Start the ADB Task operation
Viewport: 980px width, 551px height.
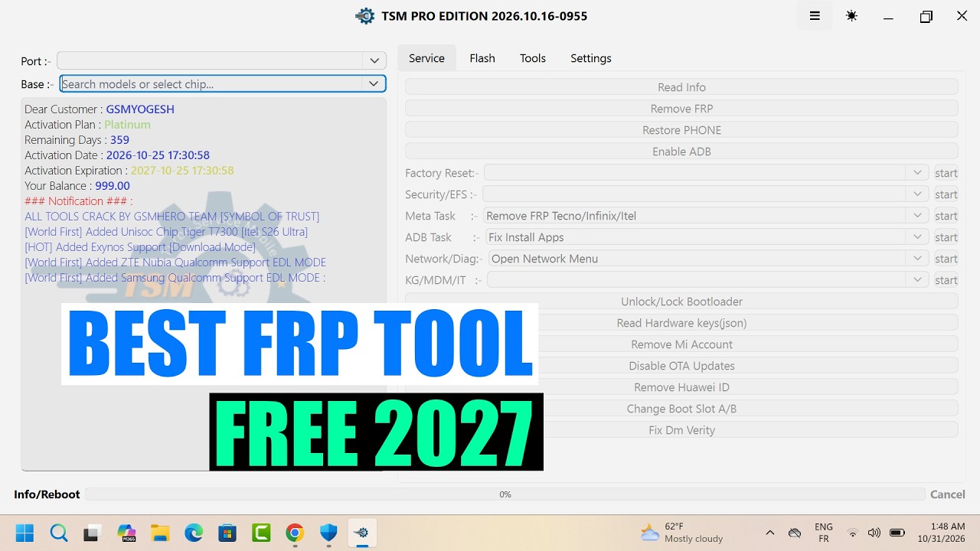click(946, 237)
